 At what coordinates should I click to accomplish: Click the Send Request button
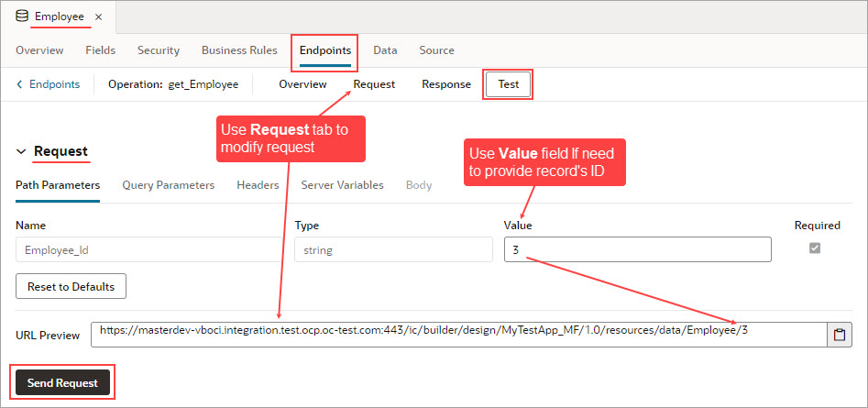click(62, 382)
